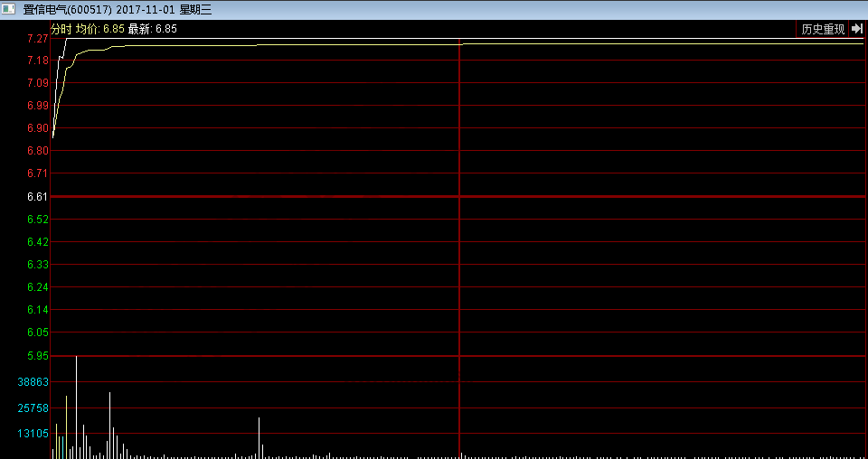This screenshot has height=459, width=868.
Task: Click the 13105 volume axis label
Action: 33,434
